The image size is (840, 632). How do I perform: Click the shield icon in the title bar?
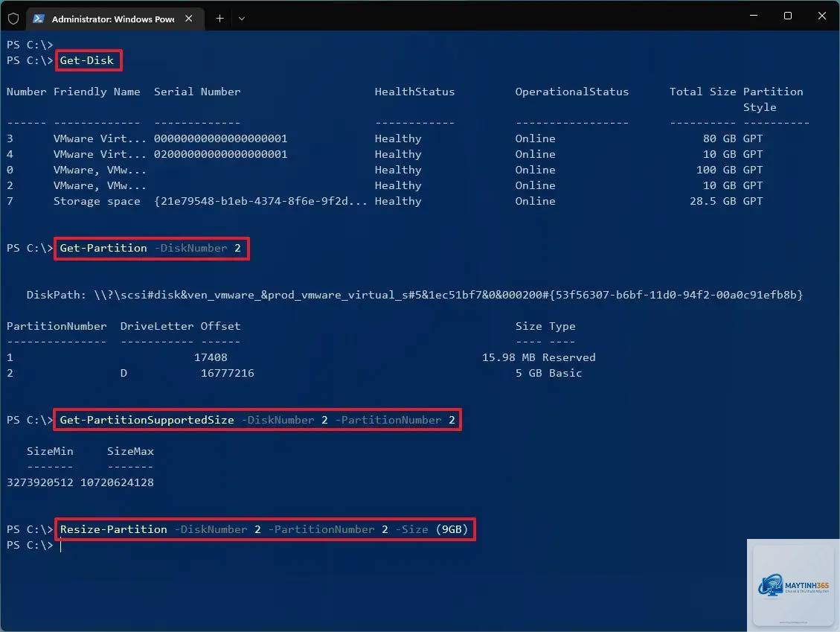(13, 19)
